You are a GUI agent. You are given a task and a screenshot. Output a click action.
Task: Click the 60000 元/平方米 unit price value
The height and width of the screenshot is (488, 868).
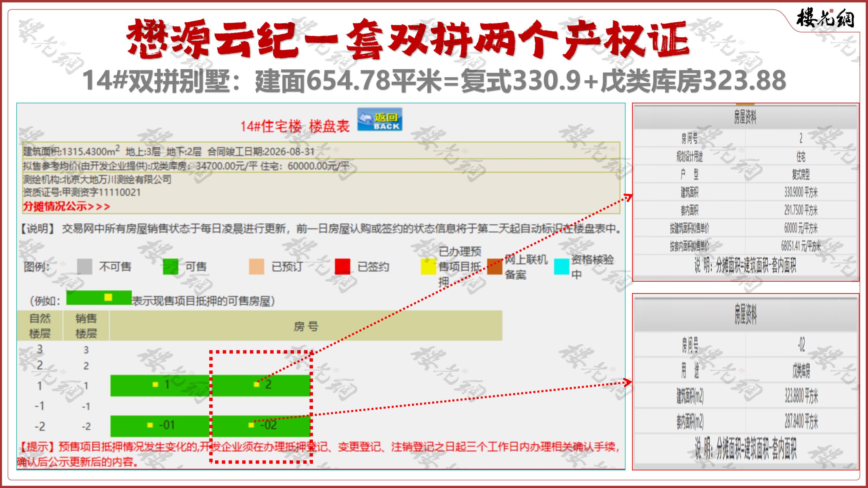point(801,228)
